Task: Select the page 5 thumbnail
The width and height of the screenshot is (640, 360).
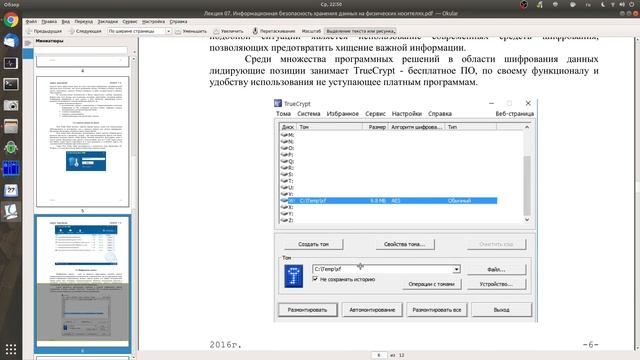Action: [82, 141]
